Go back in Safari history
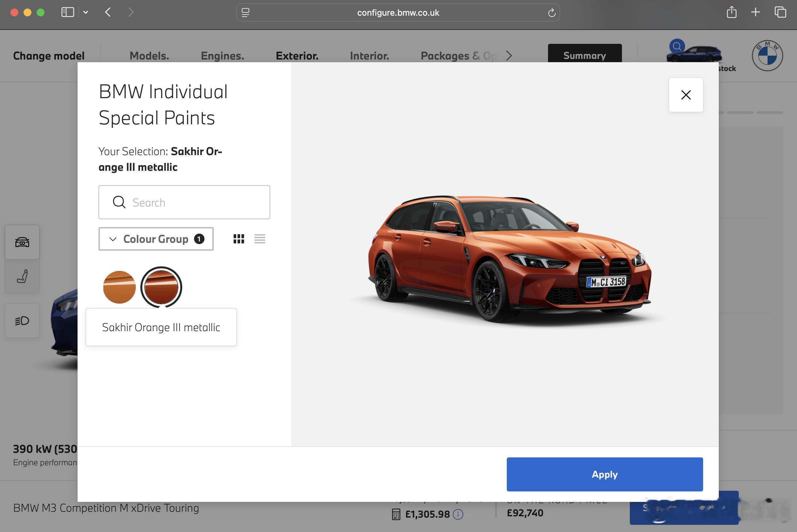The width and height of the screenshot is (797, 532). tap(108, 12)
